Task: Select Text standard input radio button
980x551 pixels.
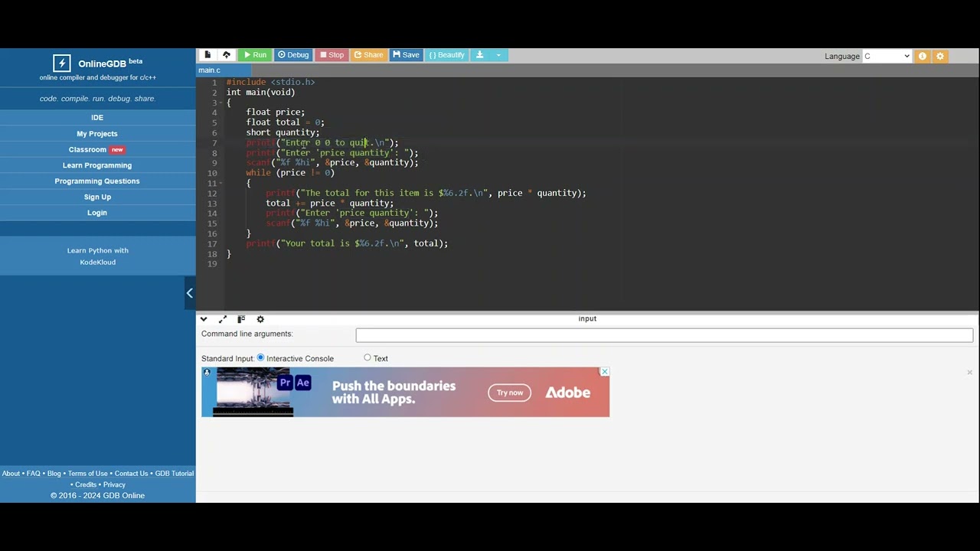Action: click(x=367, y=357)
